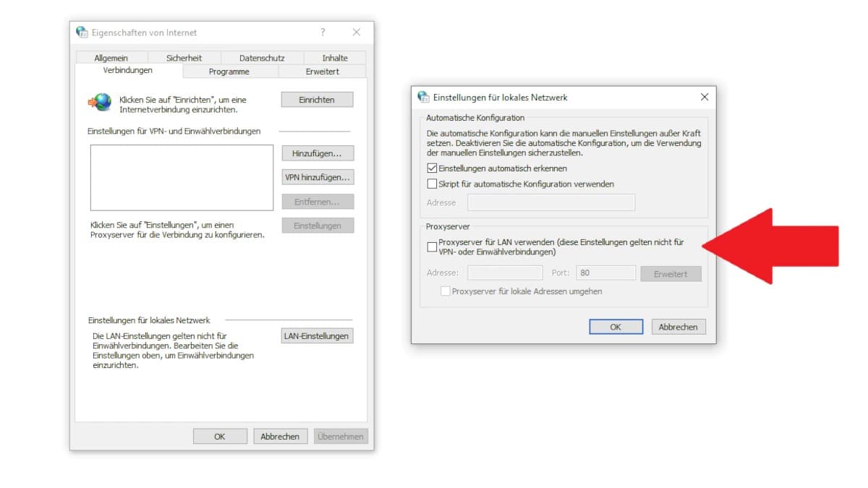Enable Proxyserver für LAN verwenden checkbox
This screenshot has height=488, width=868.
(433, 247)
